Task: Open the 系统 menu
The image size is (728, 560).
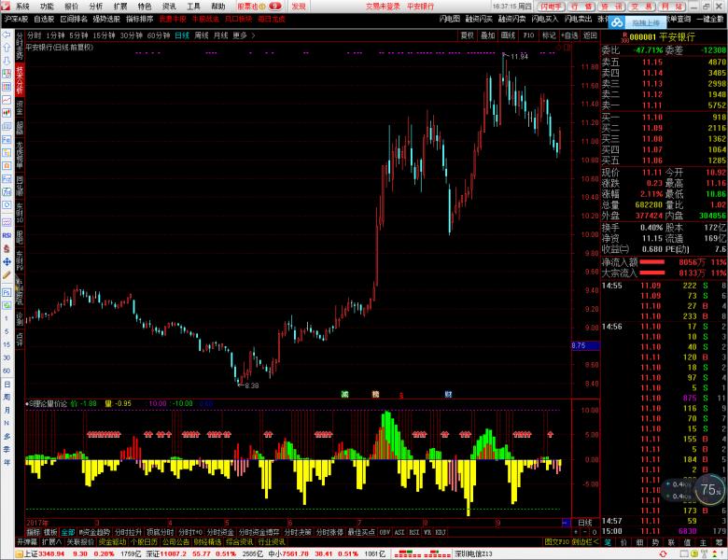Action: (x=22, y=6)
